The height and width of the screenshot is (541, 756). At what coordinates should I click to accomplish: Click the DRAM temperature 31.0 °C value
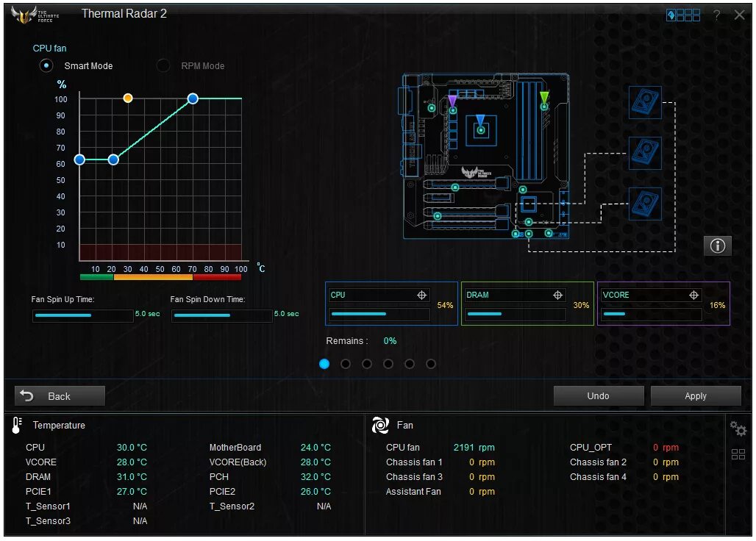(132, 476)
